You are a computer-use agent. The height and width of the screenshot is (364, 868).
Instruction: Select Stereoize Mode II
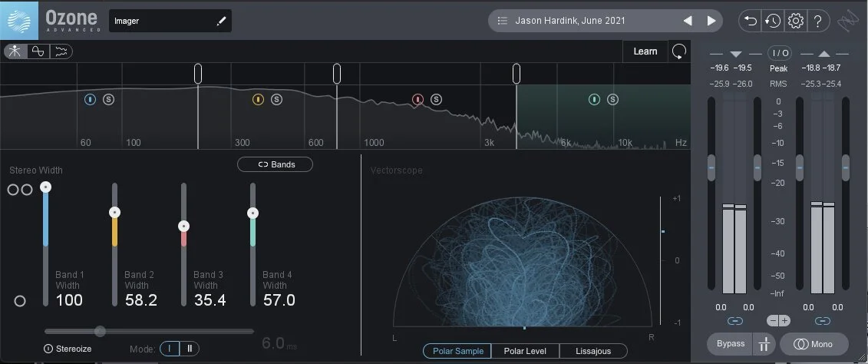point(190,349)
